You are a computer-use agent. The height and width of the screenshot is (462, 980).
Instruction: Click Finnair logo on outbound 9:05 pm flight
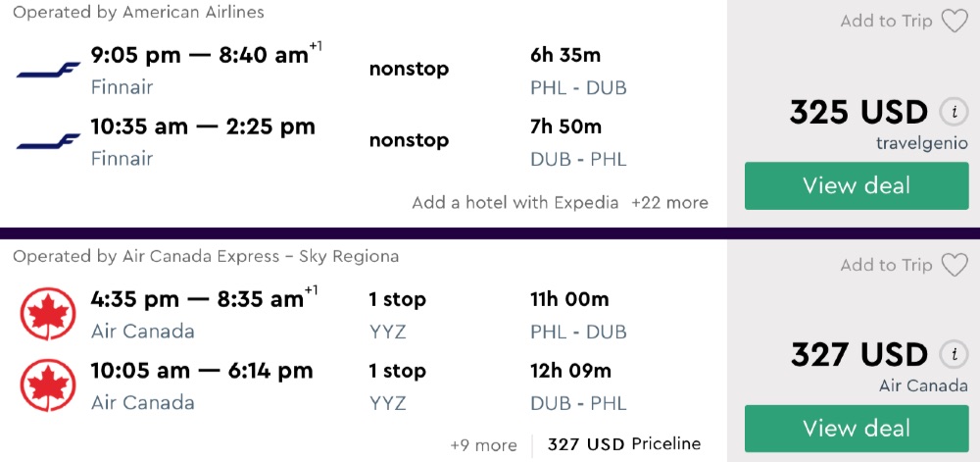click(x=48, y=71)
